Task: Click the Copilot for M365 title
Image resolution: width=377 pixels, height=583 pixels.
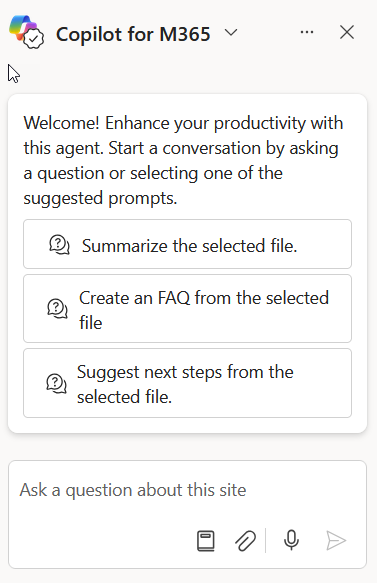Action: (x=133, y=34)
